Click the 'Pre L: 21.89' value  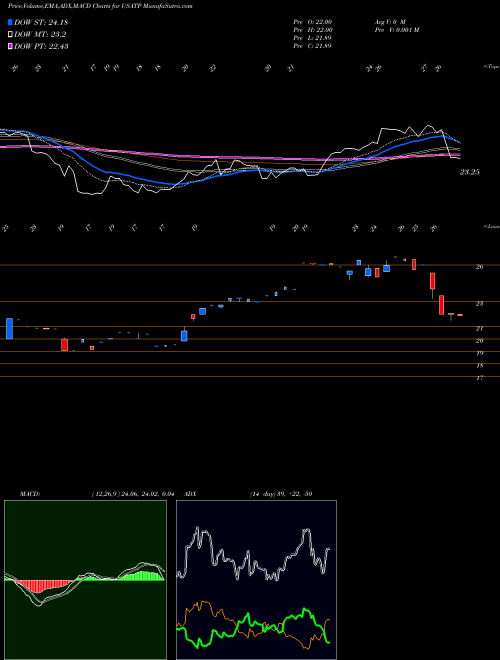(313, 38)
